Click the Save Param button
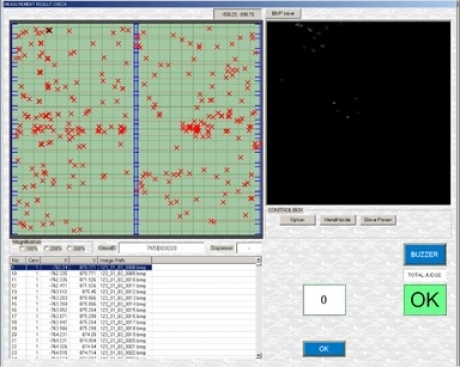 point(378,220)
